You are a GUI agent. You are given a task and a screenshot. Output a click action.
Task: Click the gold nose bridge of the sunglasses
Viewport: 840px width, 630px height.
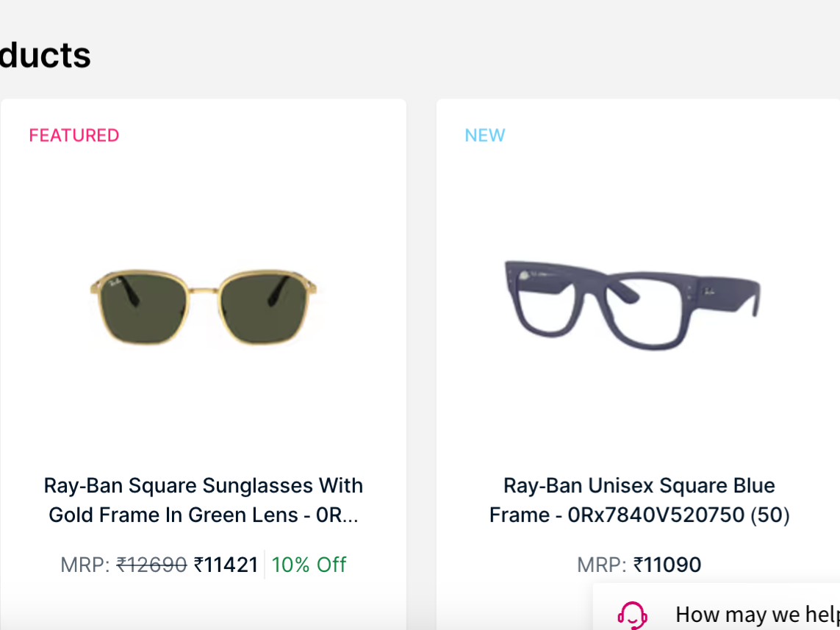tap(204, 291)
